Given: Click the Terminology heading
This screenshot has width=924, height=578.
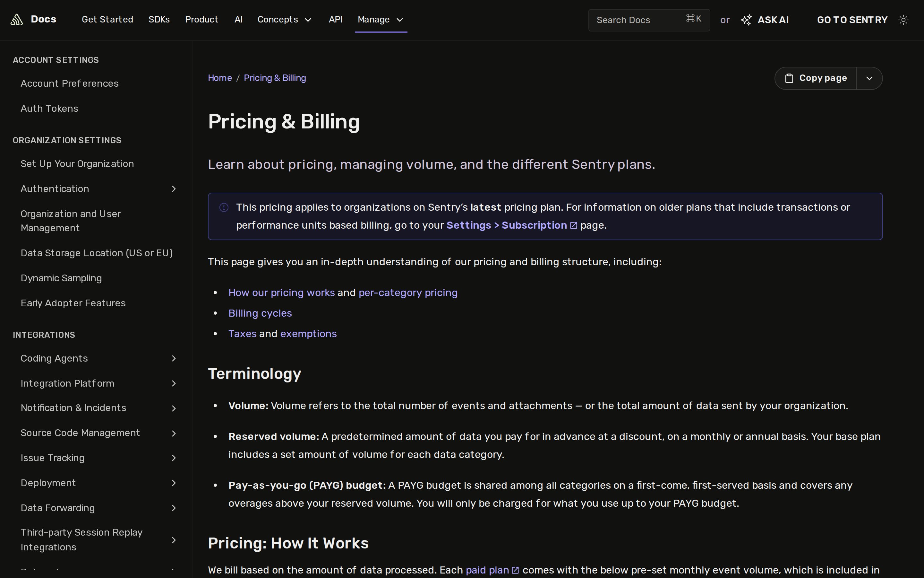Looking at the screenshot, I should (x=255, y=374).
